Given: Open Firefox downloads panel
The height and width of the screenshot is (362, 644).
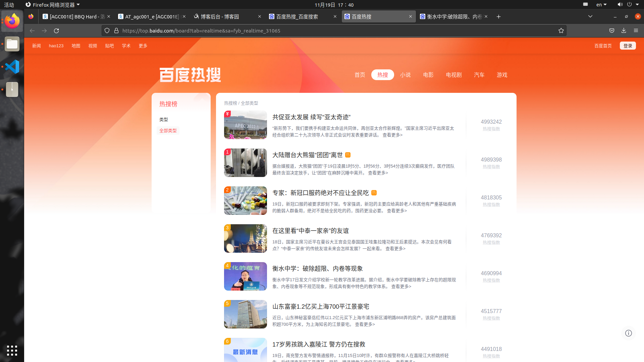Looking at the screenshot, I should coord(624,31).
